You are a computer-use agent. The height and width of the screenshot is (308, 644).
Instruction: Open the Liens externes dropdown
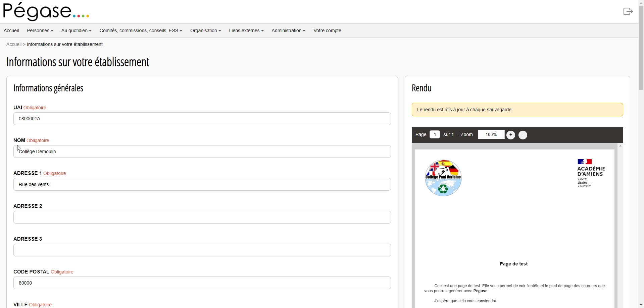(246, 30)
